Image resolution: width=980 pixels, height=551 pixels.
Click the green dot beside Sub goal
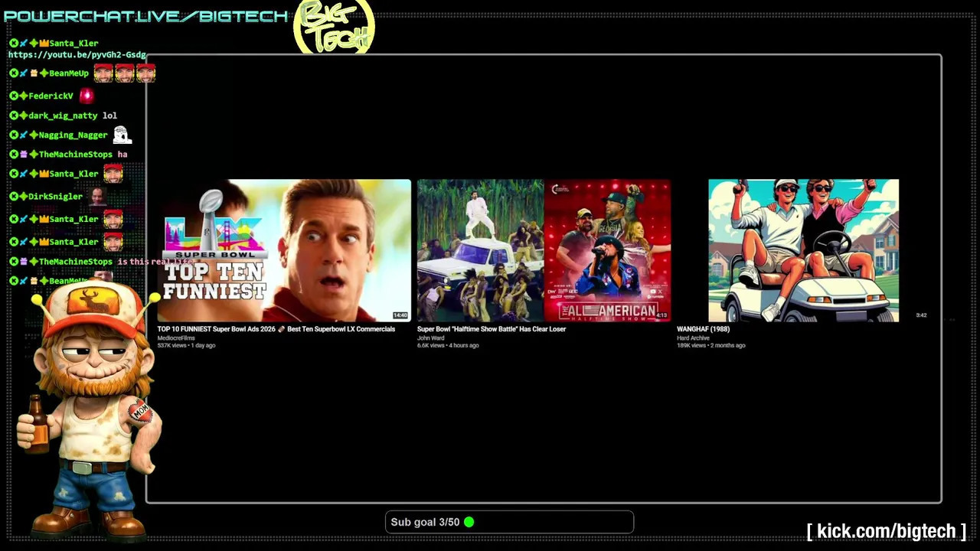coord(469,522)
